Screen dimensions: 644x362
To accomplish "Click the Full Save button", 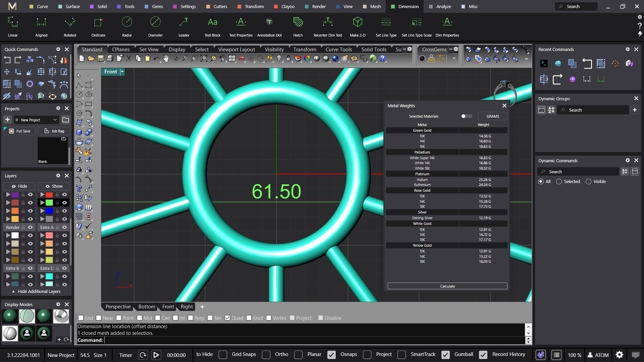I will pyautogui.click(x=19, y=131).
